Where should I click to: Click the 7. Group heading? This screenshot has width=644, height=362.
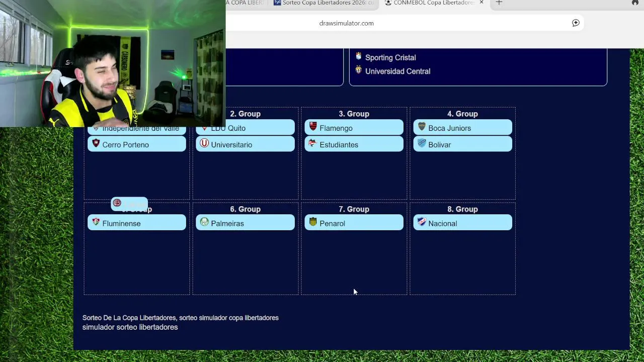(354, 209)
